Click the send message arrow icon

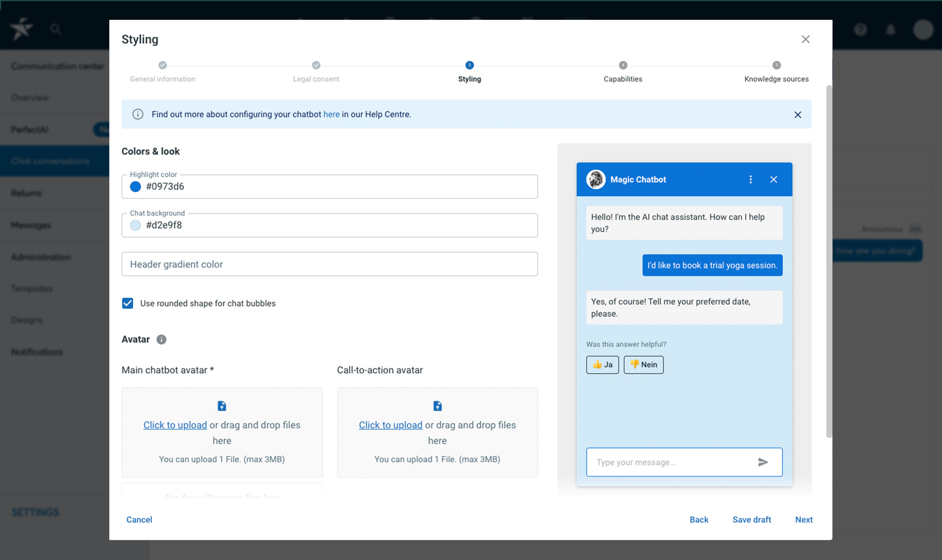(x=763, y=462)
